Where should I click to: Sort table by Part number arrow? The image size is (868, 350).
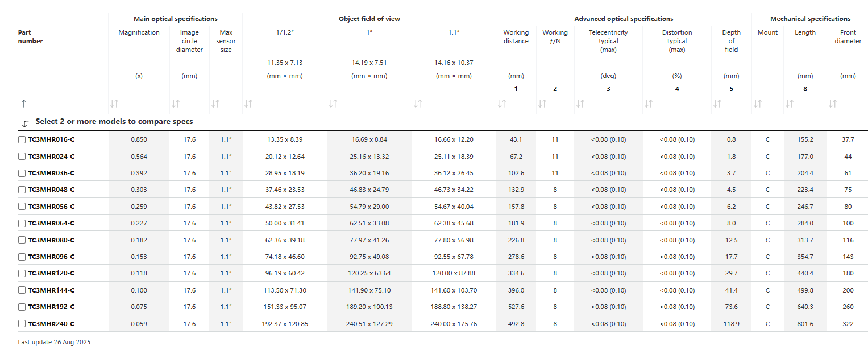[23, 104]
